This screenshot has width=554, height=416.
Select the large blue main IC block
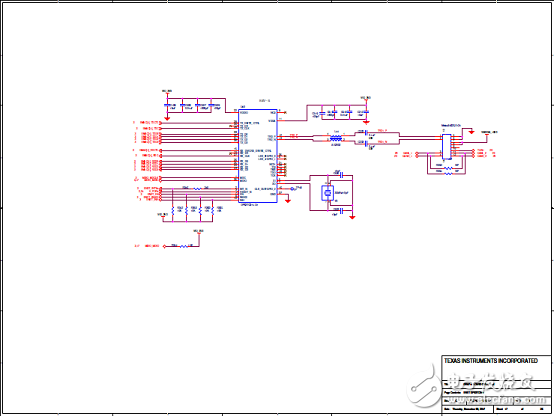tap(258, 156)
